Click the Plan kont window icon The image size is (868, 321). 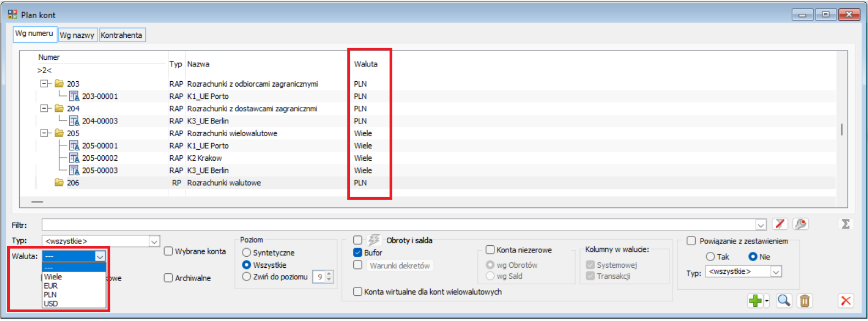13,14
